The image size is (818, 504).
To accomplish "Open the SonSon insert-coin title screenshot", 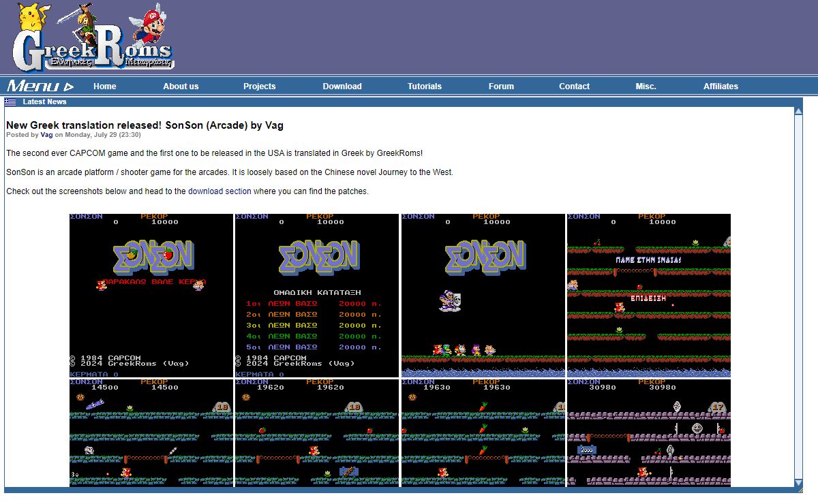I will pos(151,296).
